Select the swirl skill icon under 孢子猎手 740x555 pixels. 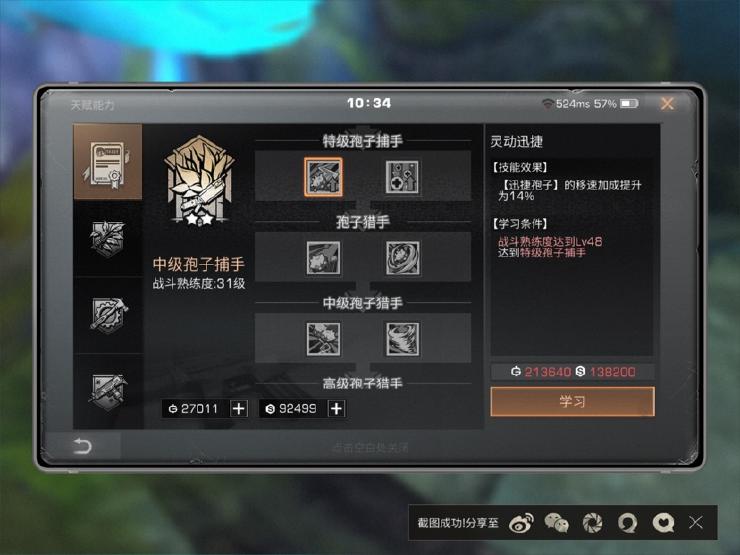click(403, 258)
